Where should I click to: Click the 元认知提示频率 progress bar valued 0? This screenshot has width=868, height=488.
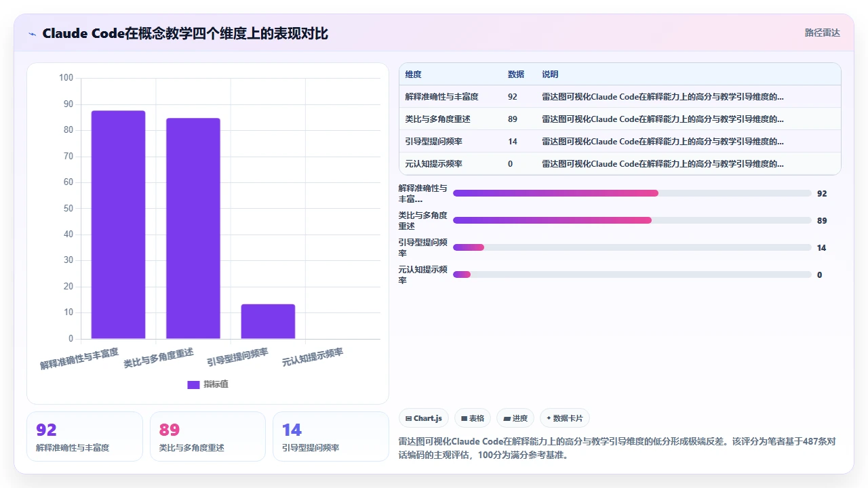(x=632, y=274)
